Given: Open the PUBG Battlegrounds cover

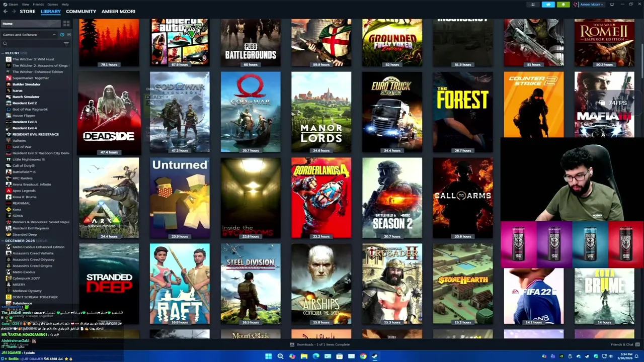Looking at the screenshot, I should coord(251,43).
